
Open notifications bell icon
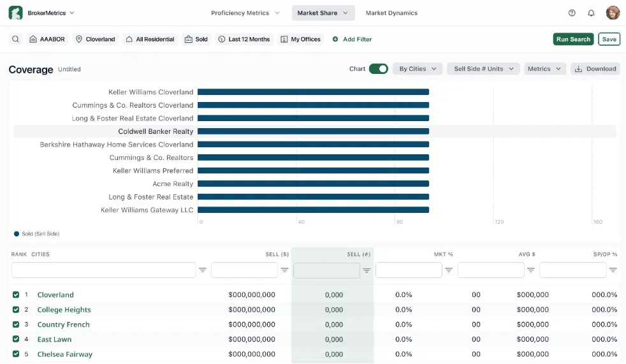coord(592,13)
